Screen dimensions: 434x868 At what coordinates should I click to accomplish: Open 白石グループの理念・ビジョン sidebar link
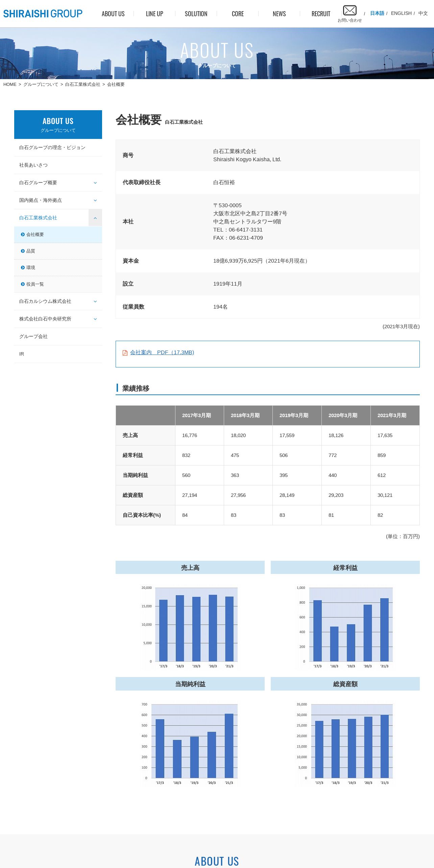coord(58,148)
